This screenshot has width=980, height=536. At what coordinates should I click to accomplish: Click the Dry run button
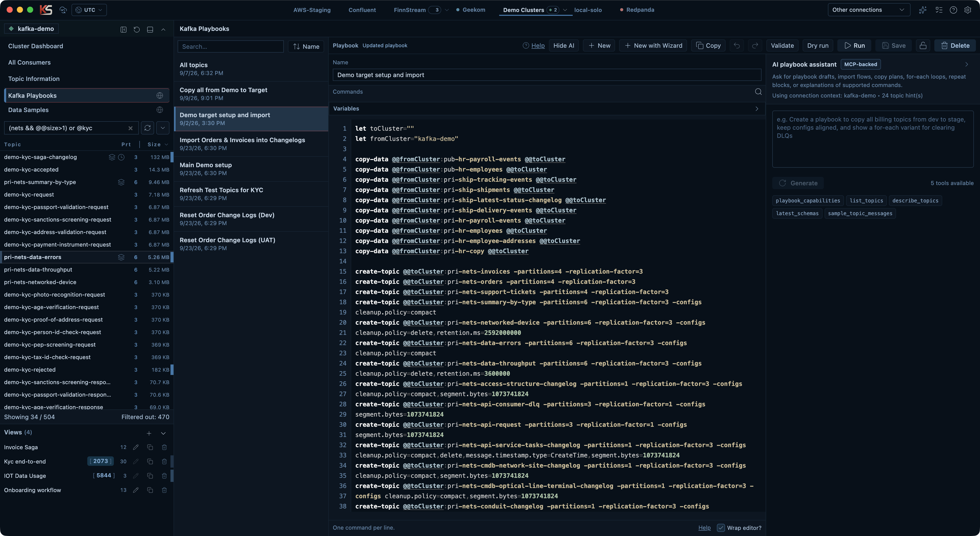(817, 46)
